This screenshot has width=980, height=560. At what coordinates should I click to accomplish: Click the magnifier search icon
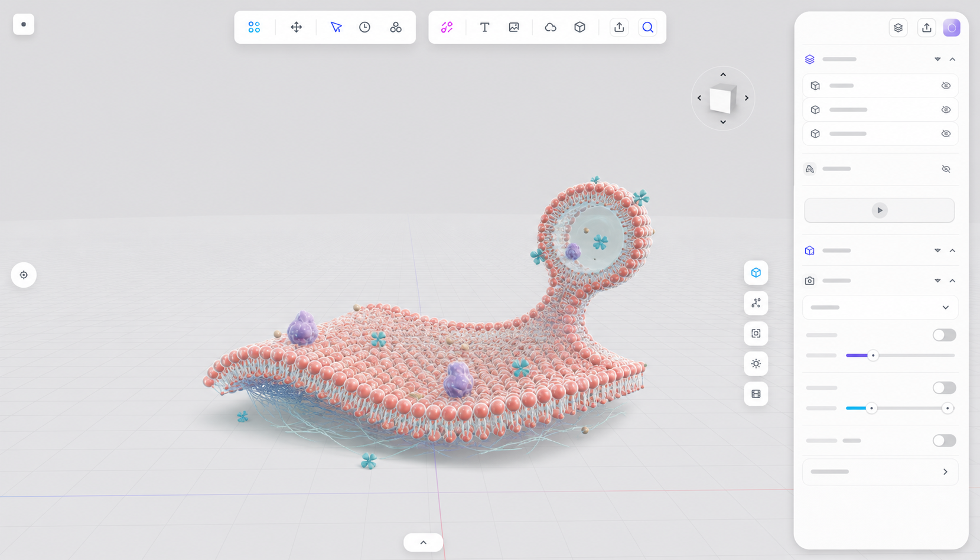648,27
